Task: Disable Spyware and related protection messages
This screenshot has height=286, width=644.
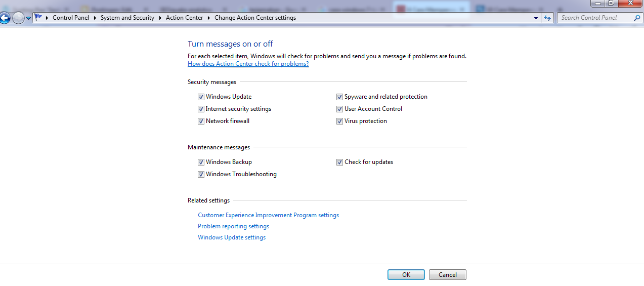Action: click(340, 97)
